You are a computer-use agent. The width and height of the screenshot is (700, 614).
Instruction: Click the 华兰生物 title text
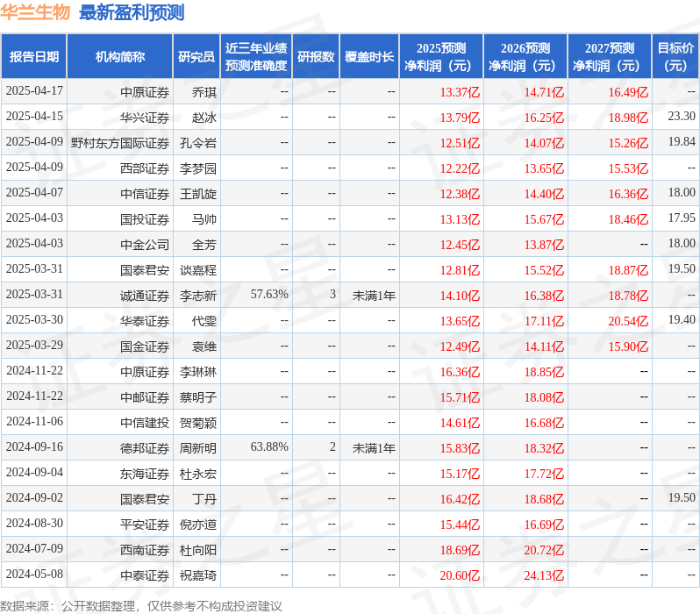click(35, 12)
